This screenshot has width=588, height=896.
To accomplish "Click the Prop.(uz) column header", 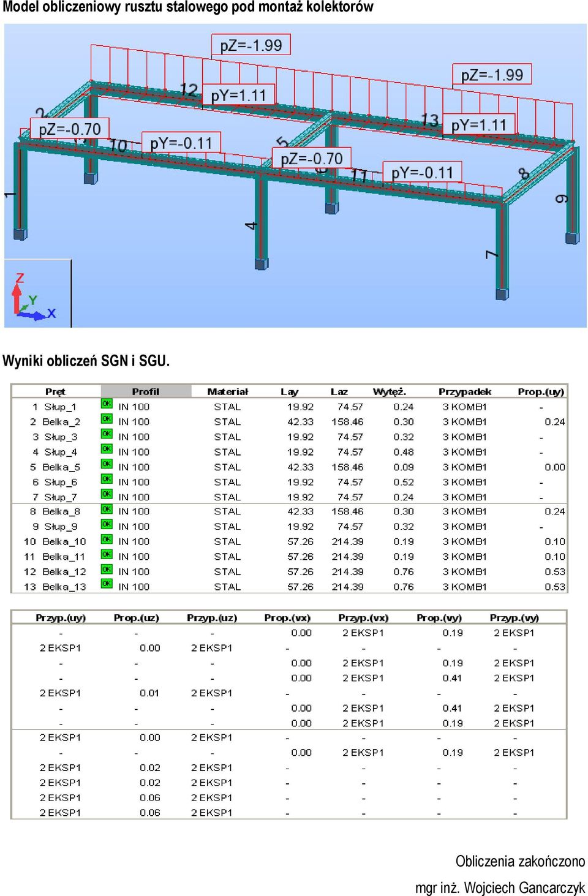I will pos(136,617).
